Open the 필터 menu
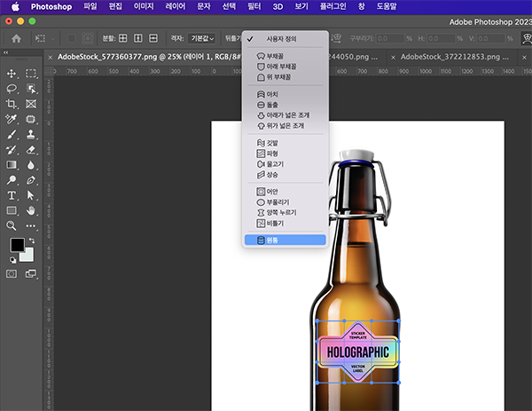Screen dimensions: 532x411 (254, 6)
